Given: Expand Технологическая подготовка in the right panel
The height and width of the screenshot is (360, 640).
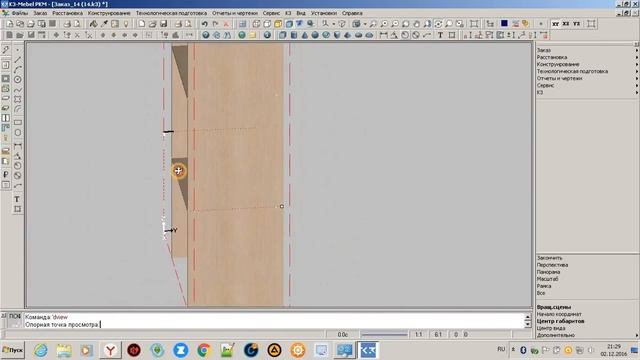Looking at the screenshot, I should pyautogui.click(x=587, y=71).
